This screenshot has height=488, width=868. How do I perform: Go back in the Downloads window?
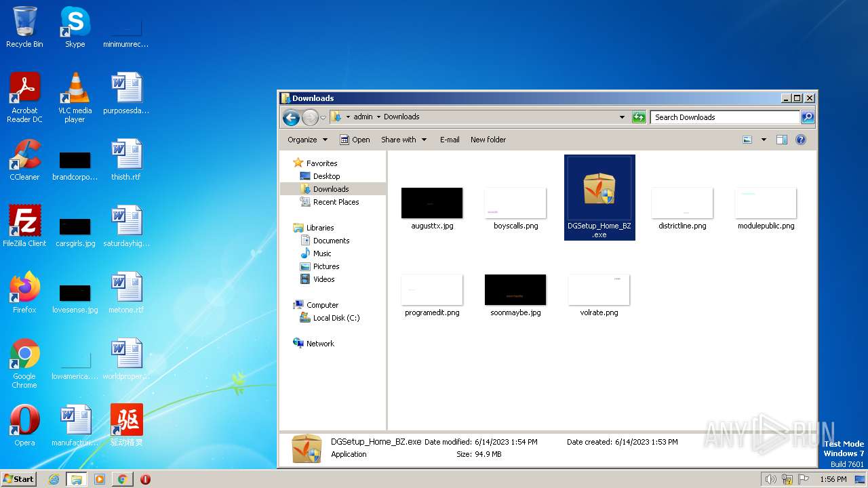(x=292, y=117)
